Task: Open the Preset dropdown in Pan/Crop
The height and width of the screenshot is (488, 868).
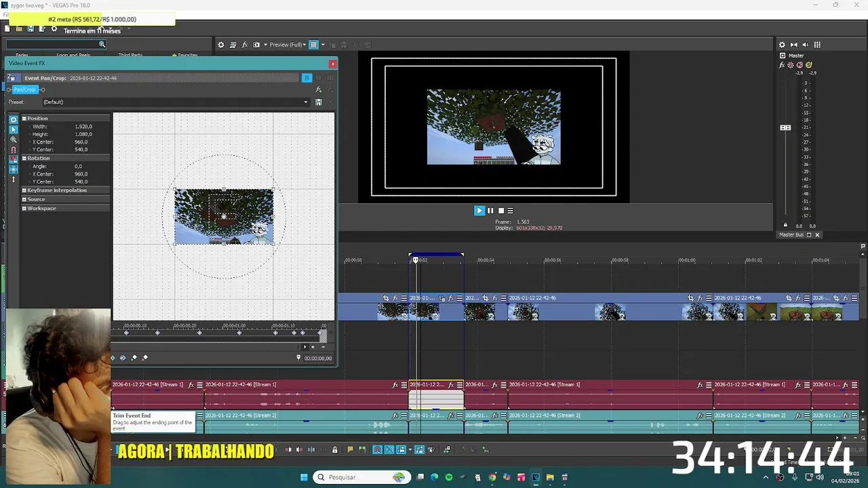Action: click(x=306, y=102)
